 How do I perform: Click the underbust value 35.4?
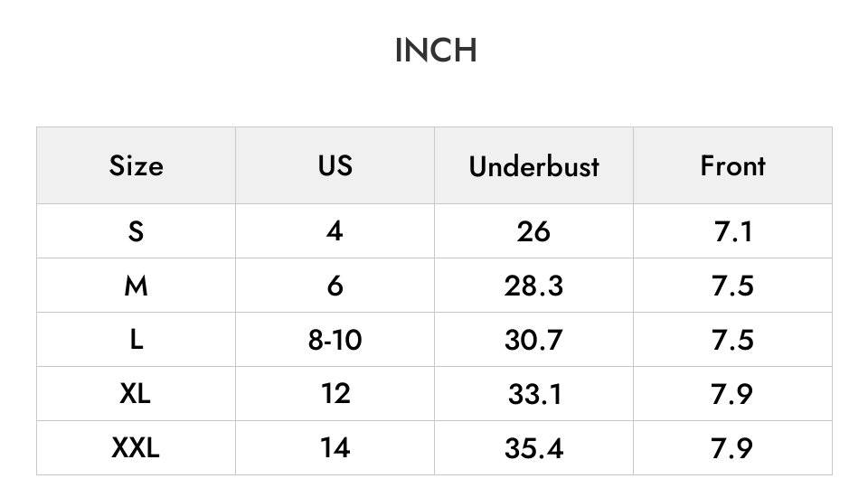(533, 447)
